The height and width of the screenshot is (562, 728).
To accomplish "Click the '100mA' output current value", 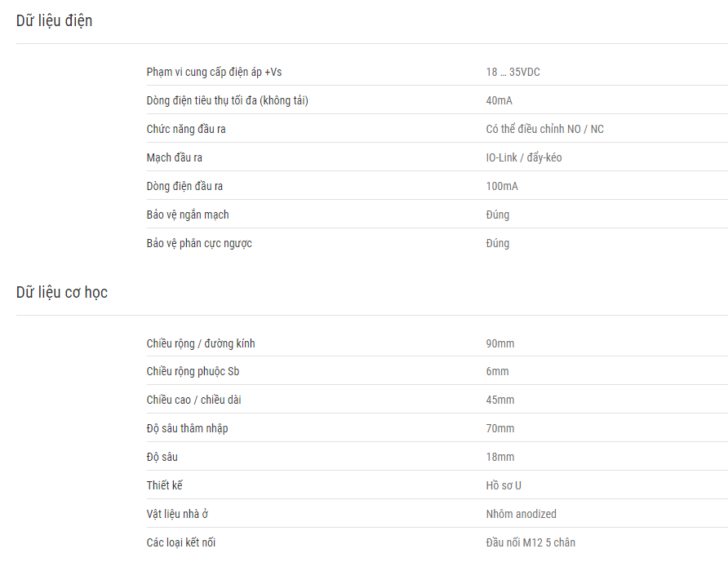I will point(502,186).
